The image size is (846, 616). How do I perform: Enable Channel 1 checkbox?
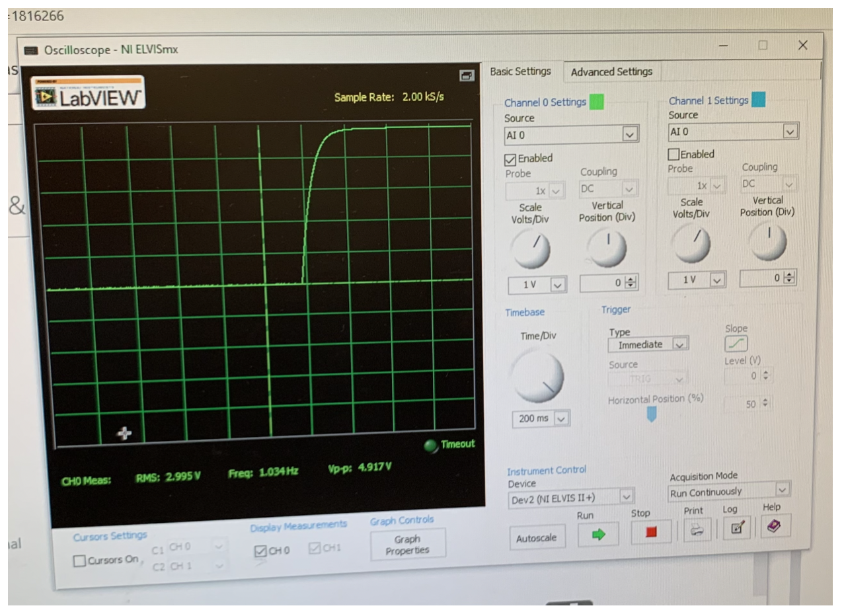click(674, 155)
